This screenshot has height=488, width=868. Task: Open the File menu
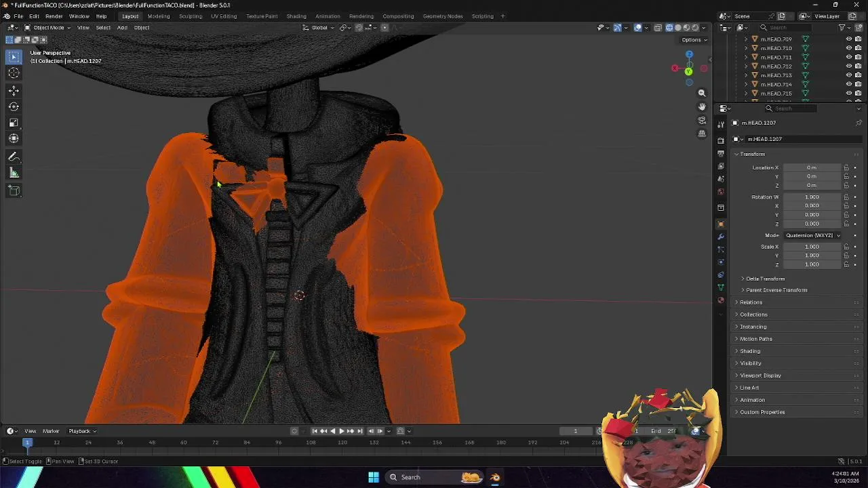coord(18,16)
